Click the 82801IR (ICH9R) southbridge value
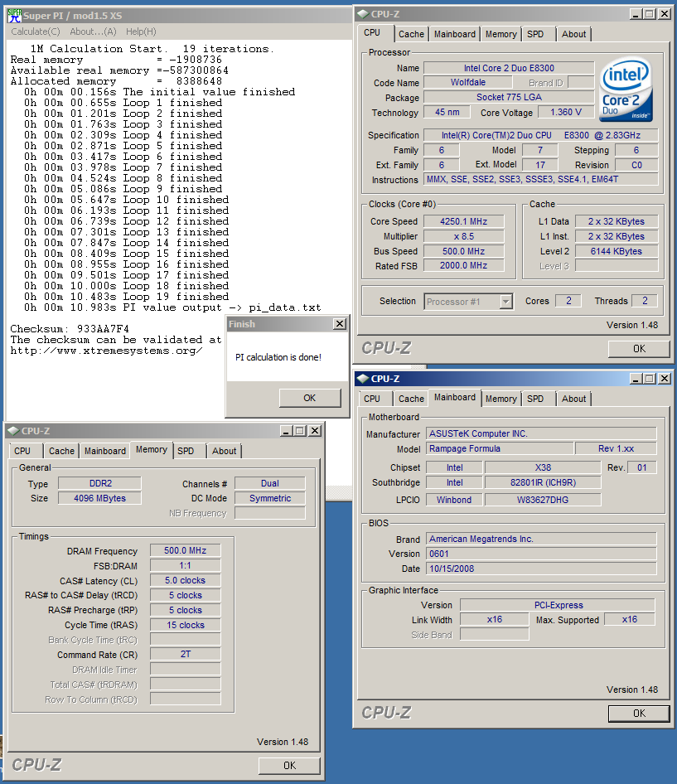This screenshot has height=784, width=677. tap(543, 482)
